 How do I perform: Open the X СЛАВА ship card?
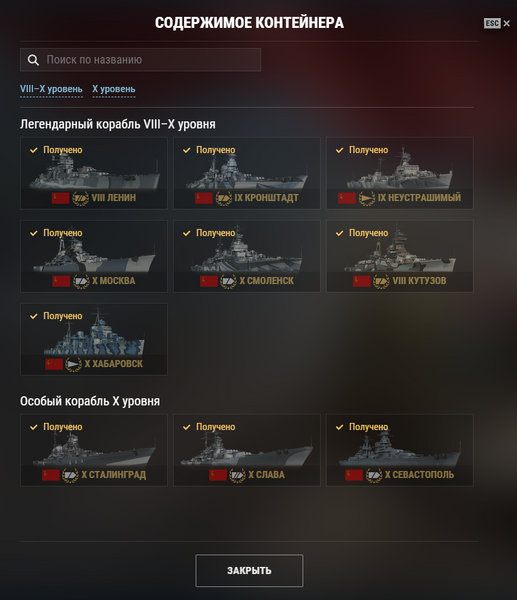click(x=246, y=450)
